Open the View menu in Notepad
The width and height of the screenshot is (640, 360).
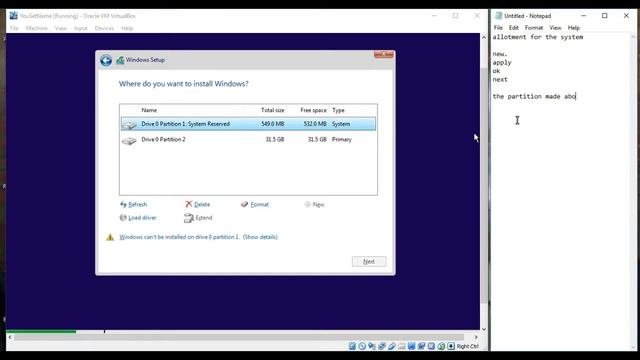coord(555,28)
